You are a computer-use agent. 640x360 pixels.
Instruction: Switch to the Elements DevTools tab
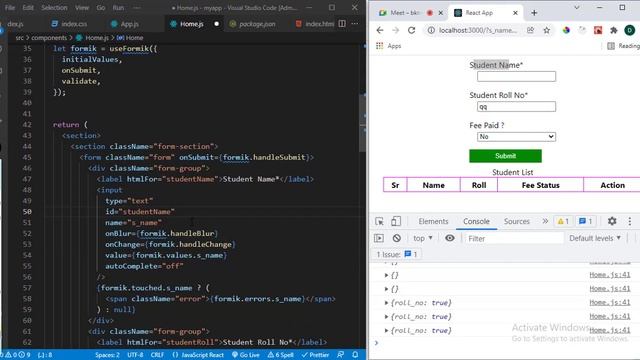[433, 221]
